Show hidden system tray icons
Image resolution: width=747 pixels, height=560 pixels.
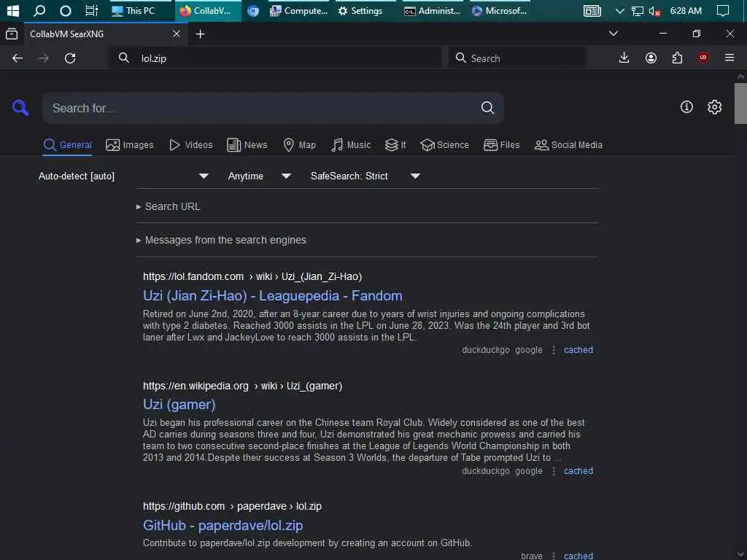[x=619, y=10]
